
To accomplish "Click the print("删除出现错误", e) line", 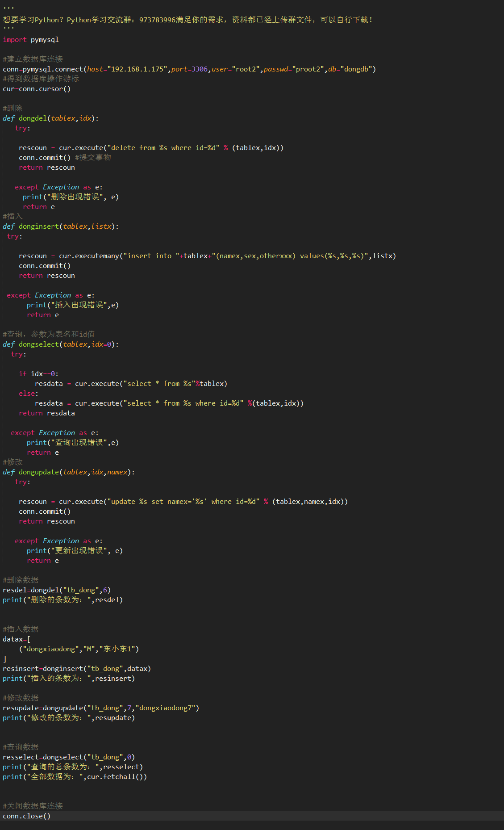I will click(71, 197).
